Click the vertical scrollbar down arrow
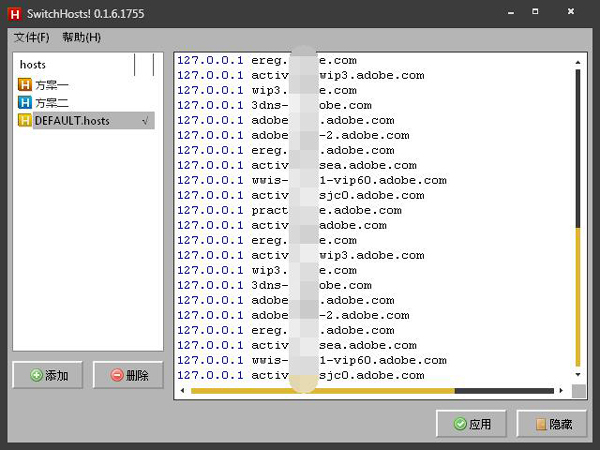The image size is (600, 450). click(578, 375)
